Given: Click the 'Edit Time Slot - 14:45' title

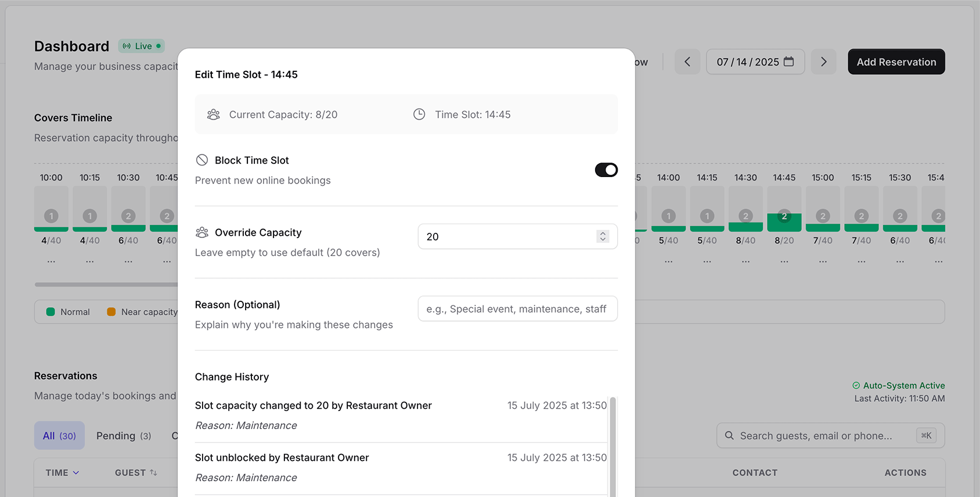Looking at the screenshot, I should click(246, 74).
